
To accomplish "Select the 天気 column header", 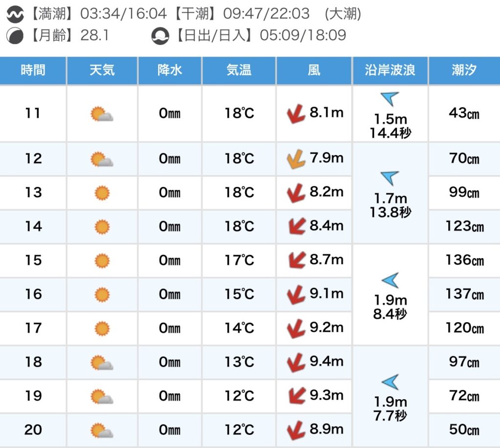I will coord(102,70).
